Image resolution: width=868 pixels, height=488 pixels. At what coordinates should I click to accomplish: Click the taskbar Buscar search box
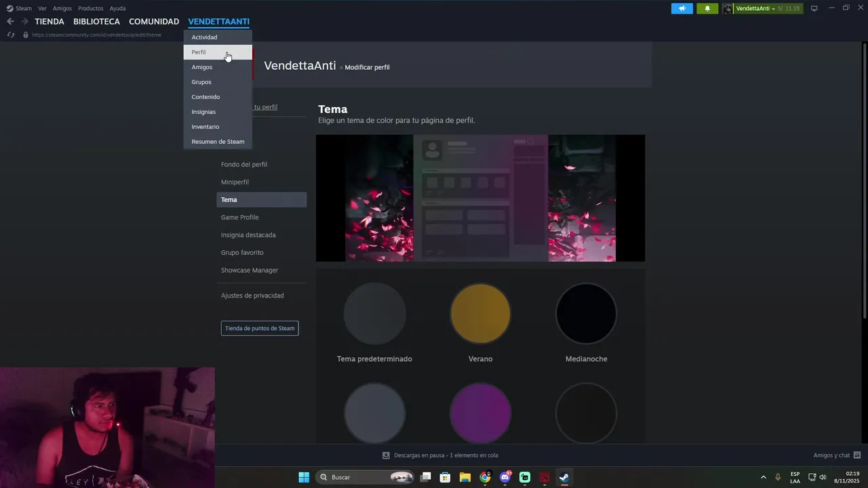366,477
